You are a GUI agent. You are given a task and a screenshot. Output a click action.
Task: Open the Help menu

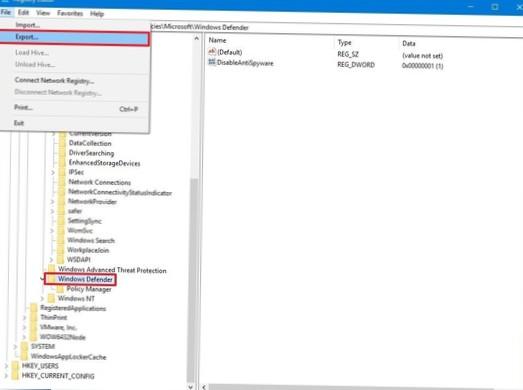tap(97, 14)
